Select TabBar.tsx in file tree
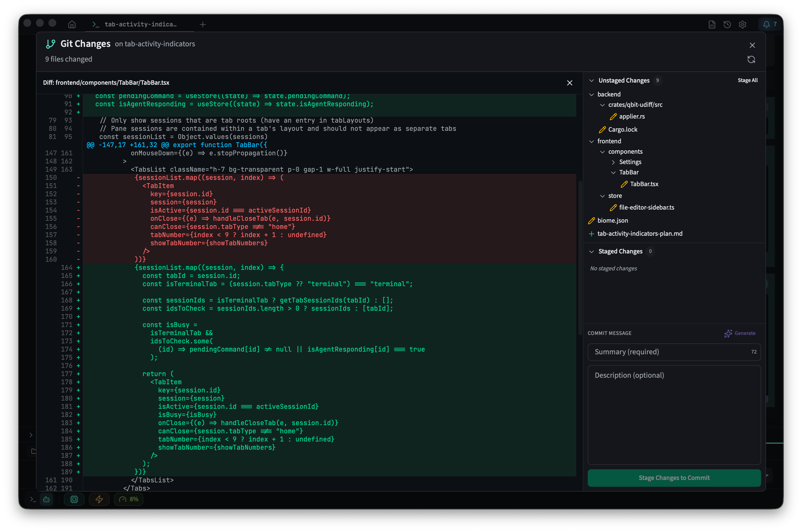The image size is (802, 532). click(644, 184)
